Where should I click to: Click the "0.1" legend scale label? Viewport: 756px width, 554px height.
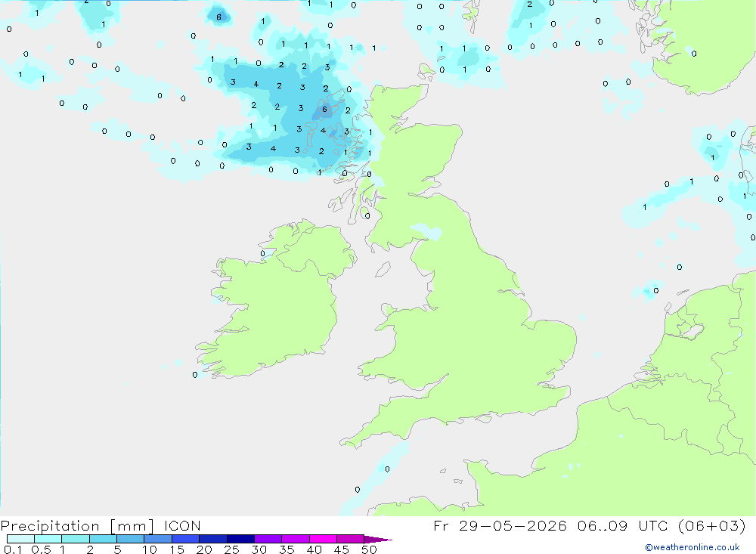pos(13,549)
